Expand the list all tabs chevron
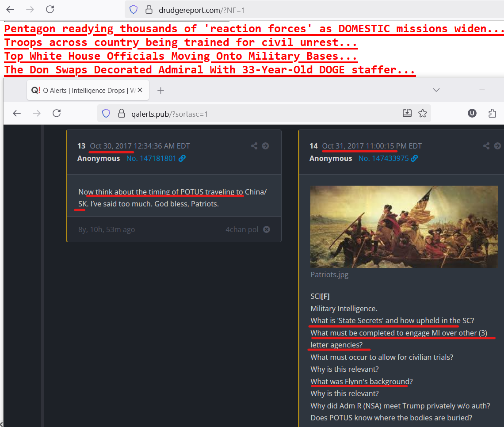This screenshot has width=504, height=427. pos(436,90)
